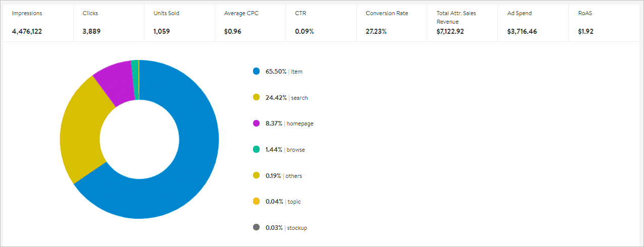The height and width of the screenshot is (247, 644).
Task: Toggle the green browse legend dot
Action: (256, 149)
